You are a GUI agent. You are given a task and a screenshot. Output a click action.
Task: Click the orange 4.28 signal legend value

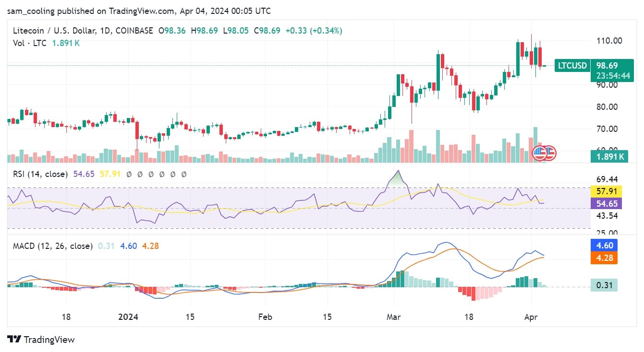151,246
